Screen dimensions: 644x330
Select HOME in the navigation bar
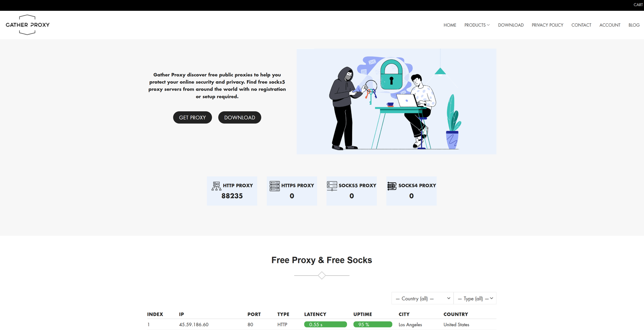click(450, 25)
